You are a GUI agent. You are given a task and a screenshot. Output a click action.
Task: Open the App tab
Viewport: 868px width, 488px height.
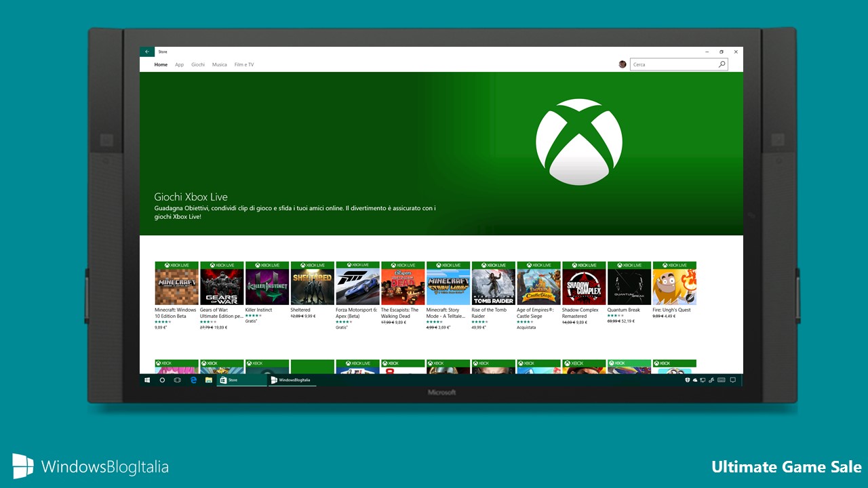click(179, 64)
